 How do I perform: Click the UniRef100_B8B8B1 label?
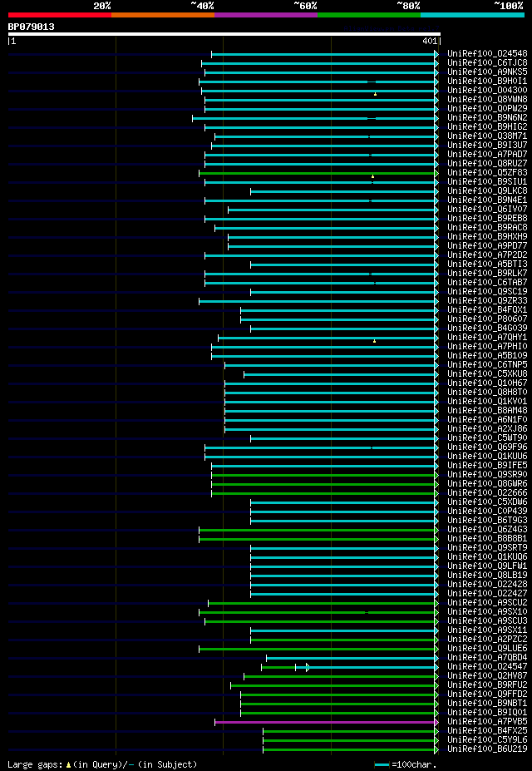pyautogui.click(x=487, y=539)
